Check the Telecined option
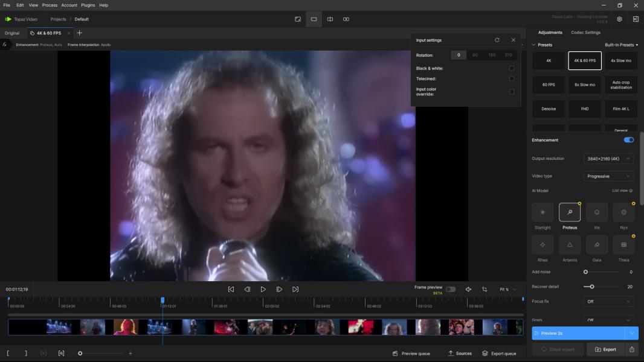 [x=512, y=78]
